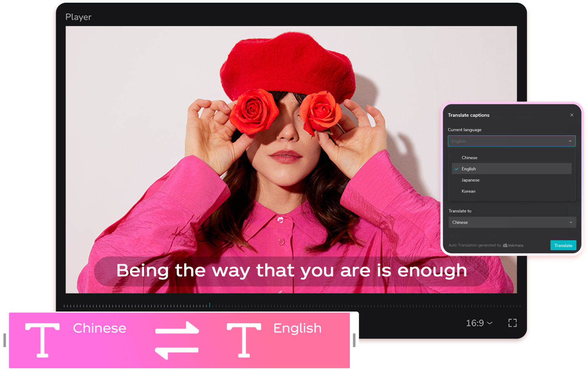Click the caption text on the video
Viewport: 588px width, 369px height.
coord(291,271)
